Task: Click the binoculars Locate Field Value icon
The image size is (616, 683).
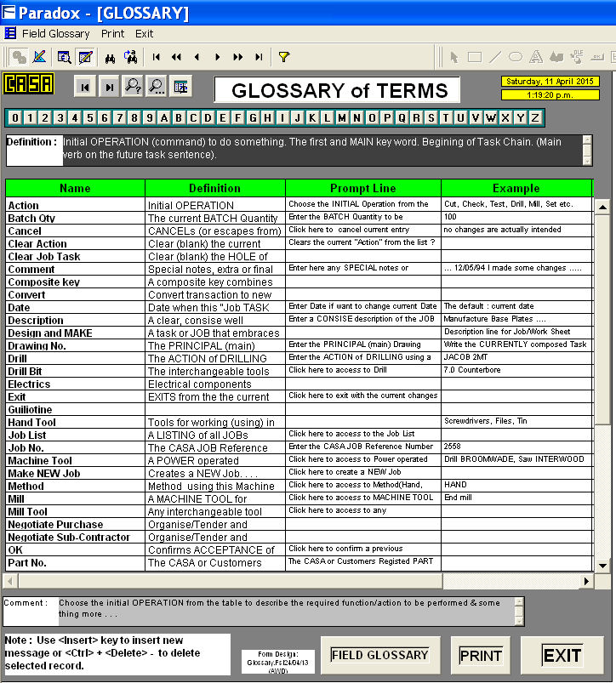Action: pyautogui.click(x=110, y=57)
